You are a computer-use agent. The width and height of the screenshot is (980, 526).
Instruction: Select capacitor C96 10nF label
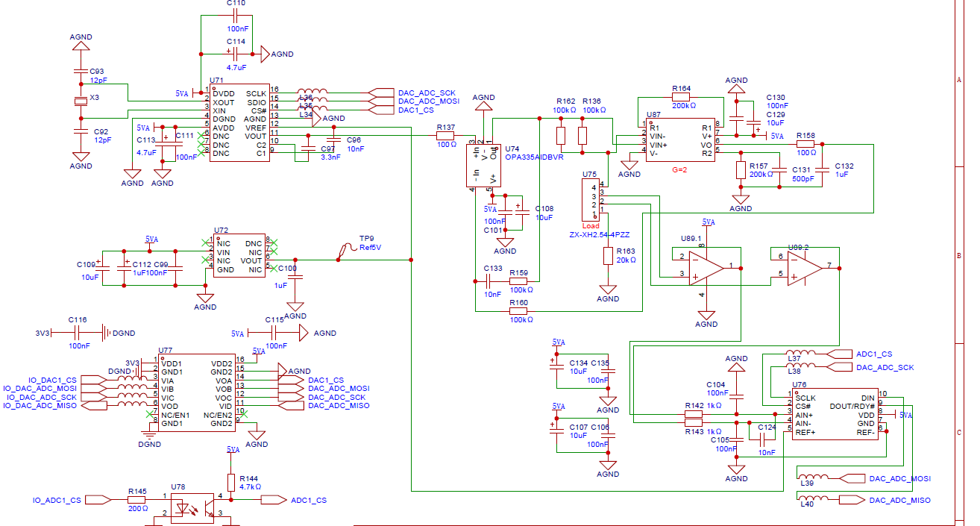click(x=355, y=144)
